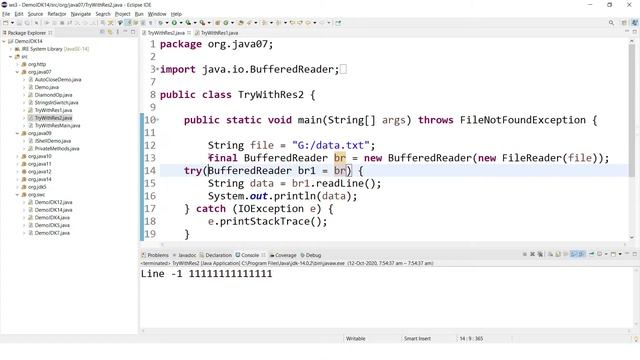Toggle Pin Console button

coord(591,254)
